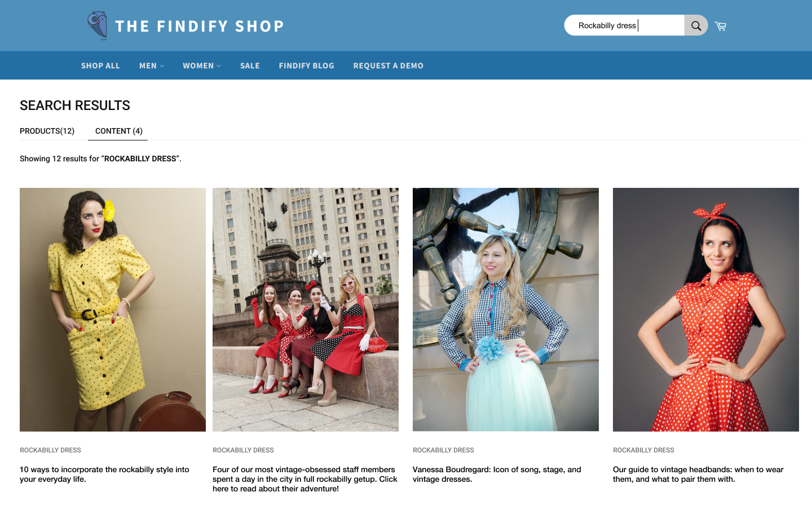Screen dimensions: 812x519
Task: Click the Findify owl logo
Action: pyautogui.click(x=98, y=25)
